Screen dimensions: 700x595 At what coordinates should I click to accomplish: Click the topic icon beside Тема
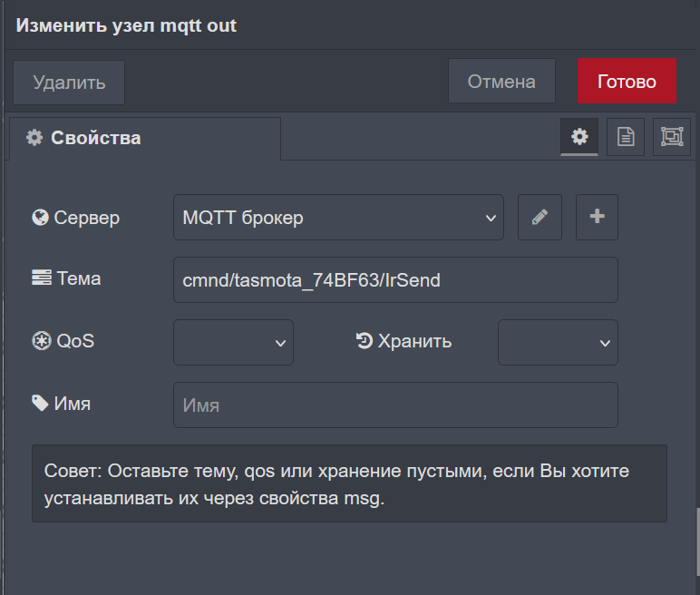click(42, 278)
